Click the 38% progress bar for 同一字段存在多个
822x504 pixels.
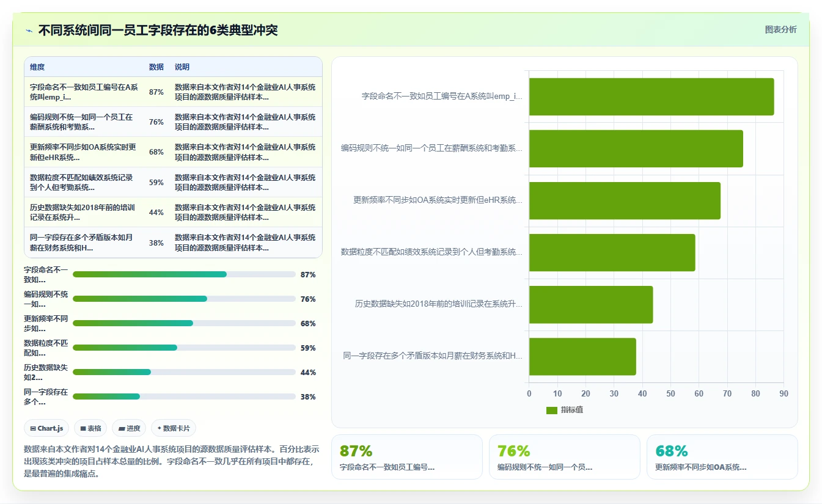pos(184,396)
